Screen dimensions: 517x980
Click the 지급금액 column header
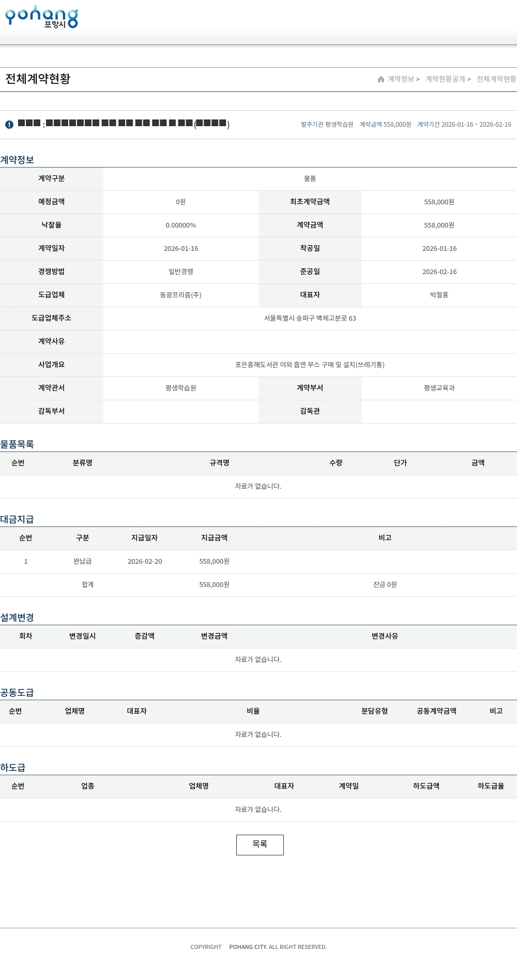214,538
